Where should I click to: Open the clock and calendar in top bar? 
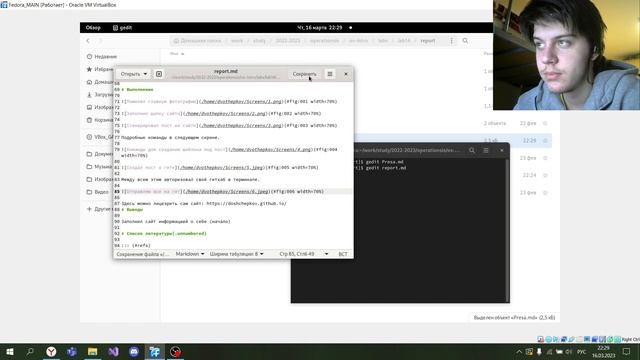point(320,28)
